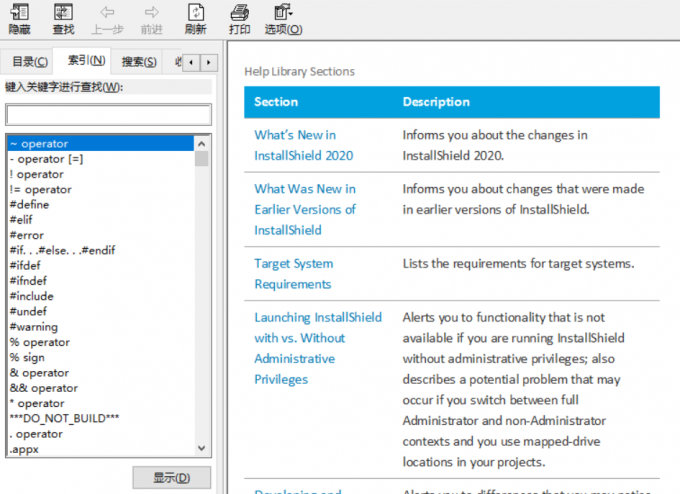This screenshot has width=680, height=494.
Task: Select the #define index entry
Action: 29,205
